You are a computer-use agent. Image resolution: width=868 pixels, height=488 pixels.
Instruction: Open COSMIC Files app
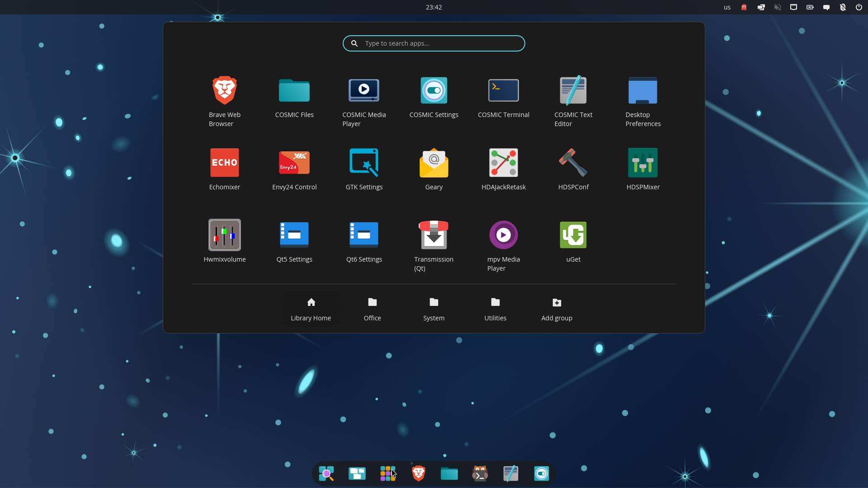coord(294,97)
